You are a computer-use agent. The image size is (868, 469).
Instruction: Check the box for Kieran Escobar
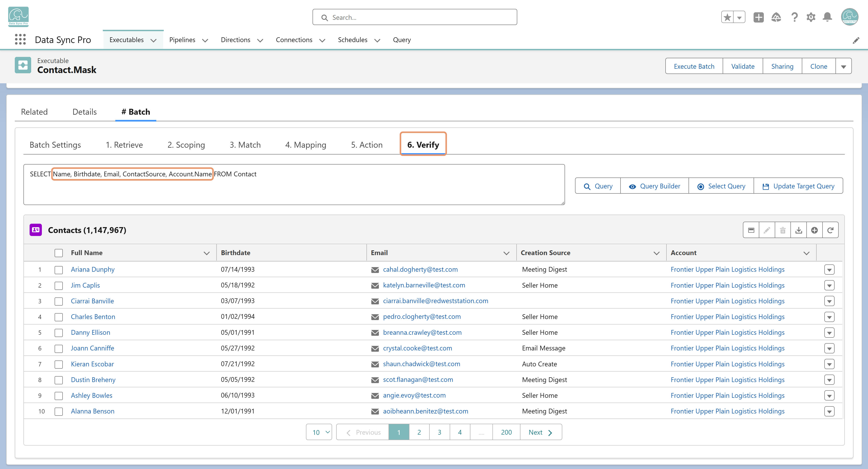pos(59,364)
